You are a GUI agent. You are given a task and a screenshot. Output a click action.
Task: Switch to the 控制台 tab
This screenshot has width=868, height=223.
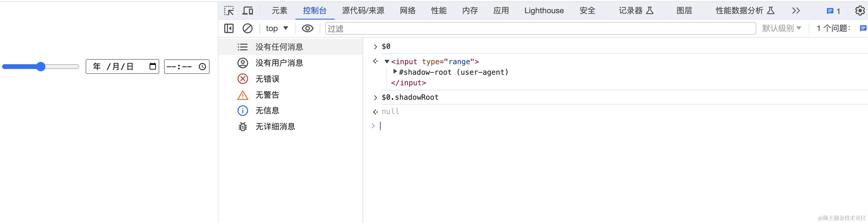315,11
